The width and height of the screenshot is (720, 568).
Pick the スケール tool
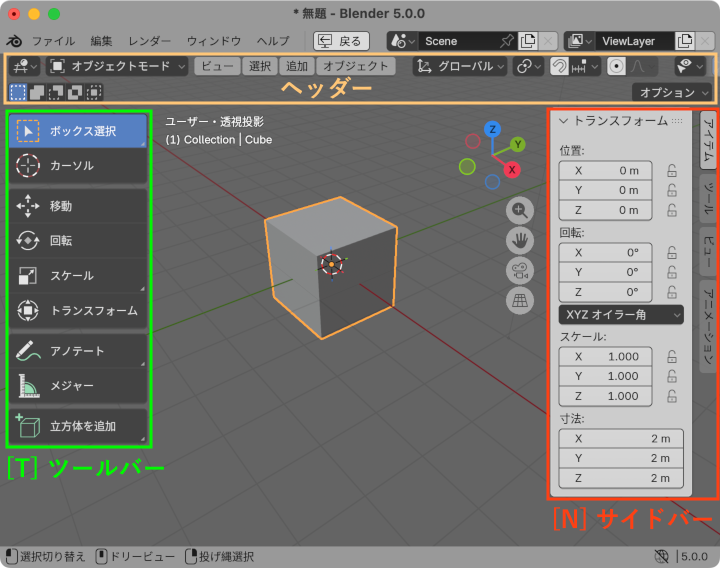coord(77,276)
